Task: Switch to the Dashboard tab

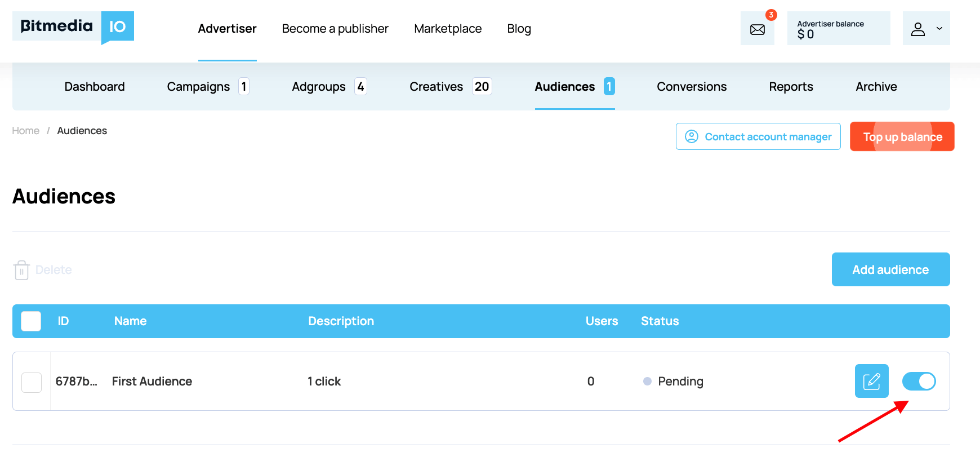Action: [x=95, y=87]
